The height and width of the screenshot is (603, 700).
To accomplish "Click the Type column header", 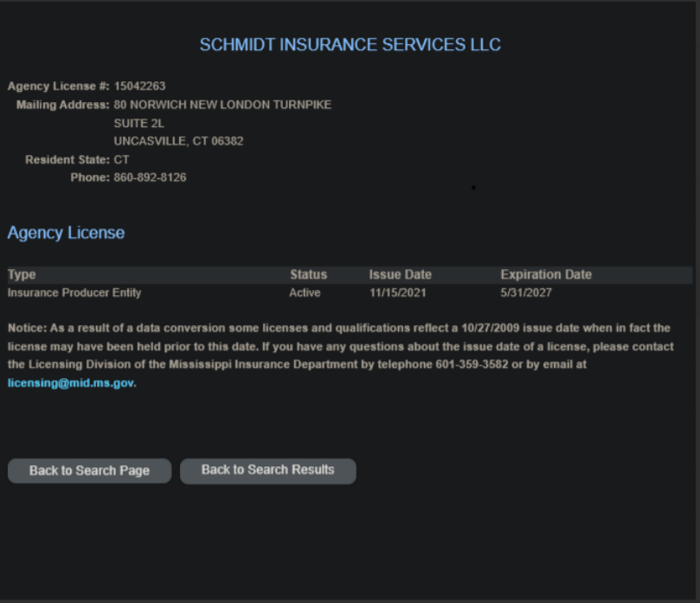I will click(x=22, y=274).
